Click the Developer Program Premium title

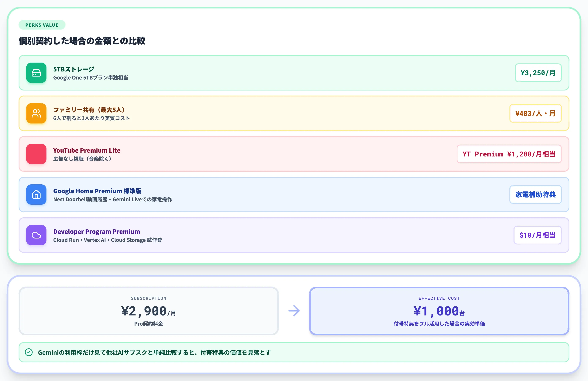coord(97,232)
